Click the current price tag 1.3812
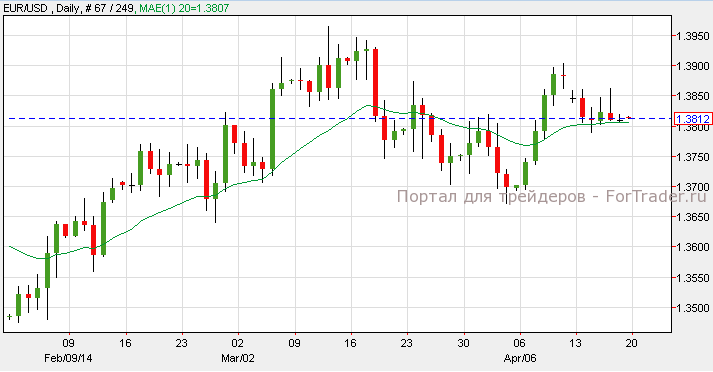Viewport: 713px width, 372px height. (693, 119)
